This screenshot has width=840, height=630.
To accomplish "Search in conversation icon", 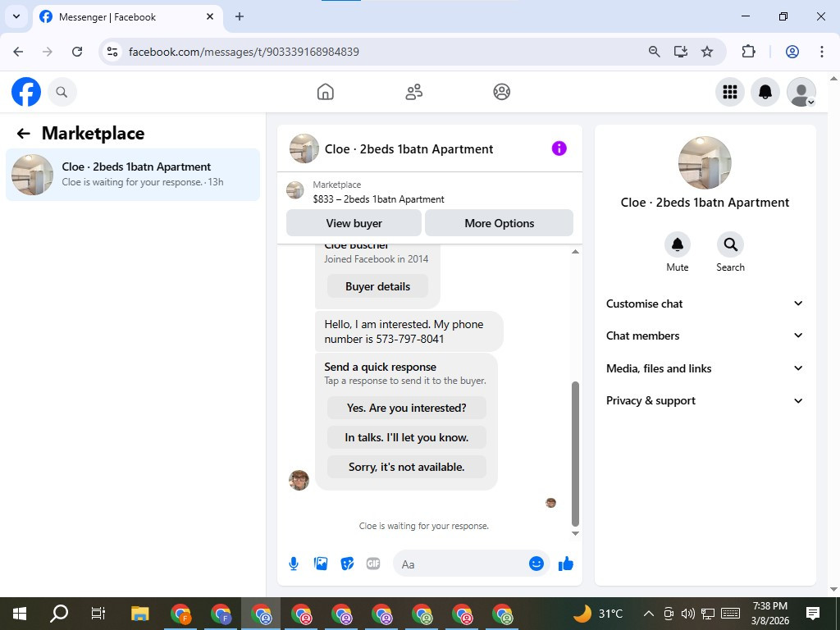I will (730, 244).
